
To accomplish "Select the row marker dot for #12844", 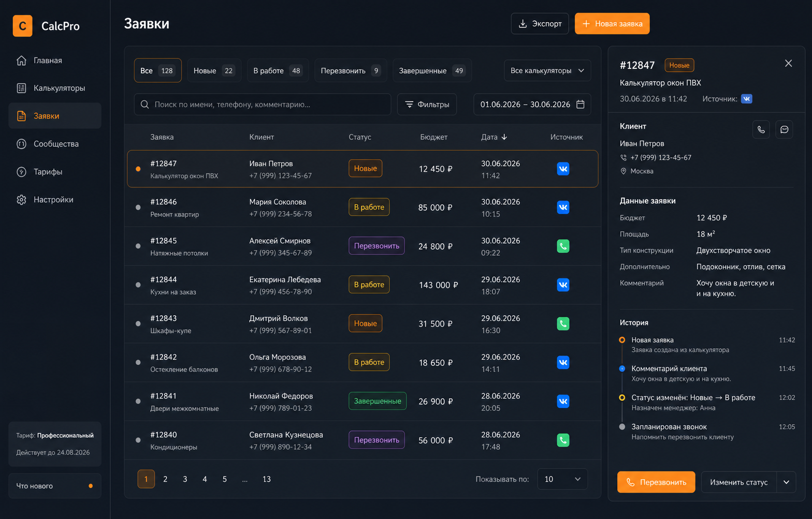I will (138, 285).
